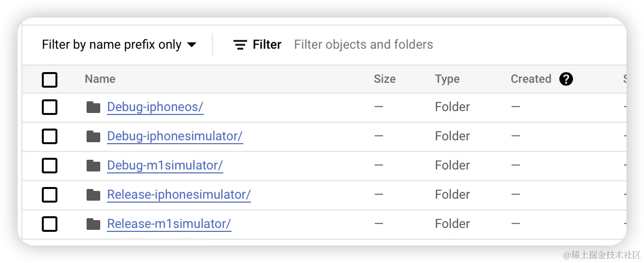Check the Release-m1simulator row checkbox

click(50, 224)
